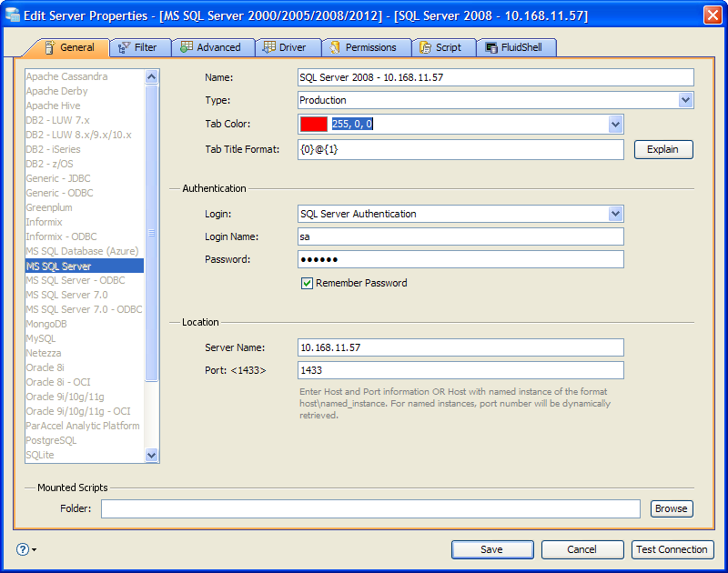Click the red Tab Color swatch
The width and height of the screenshot is (728, 573).
tap(314, 124)
